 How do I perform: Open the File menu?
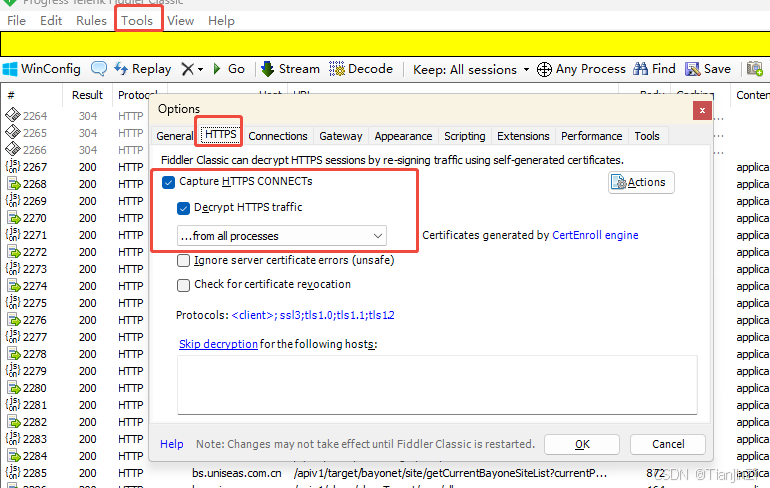[x=16, y=21]
